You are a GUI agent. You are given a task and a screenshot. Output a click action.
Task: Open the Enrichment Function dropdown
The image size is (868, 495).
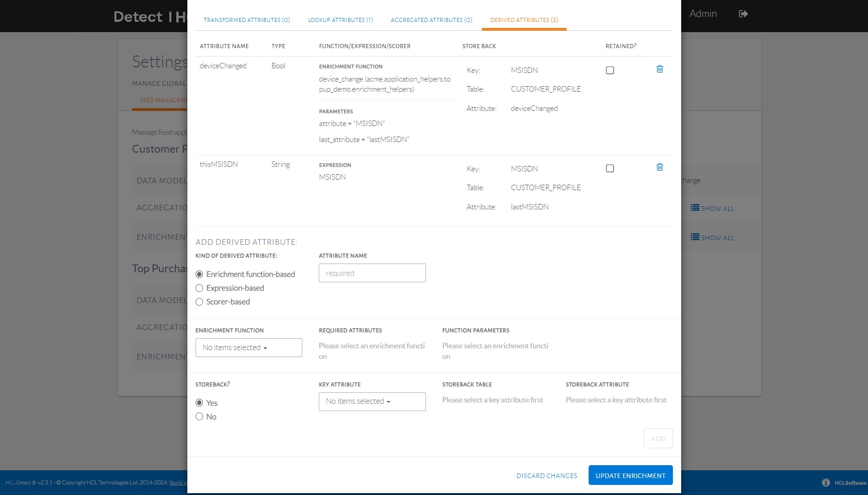[249, 347]
